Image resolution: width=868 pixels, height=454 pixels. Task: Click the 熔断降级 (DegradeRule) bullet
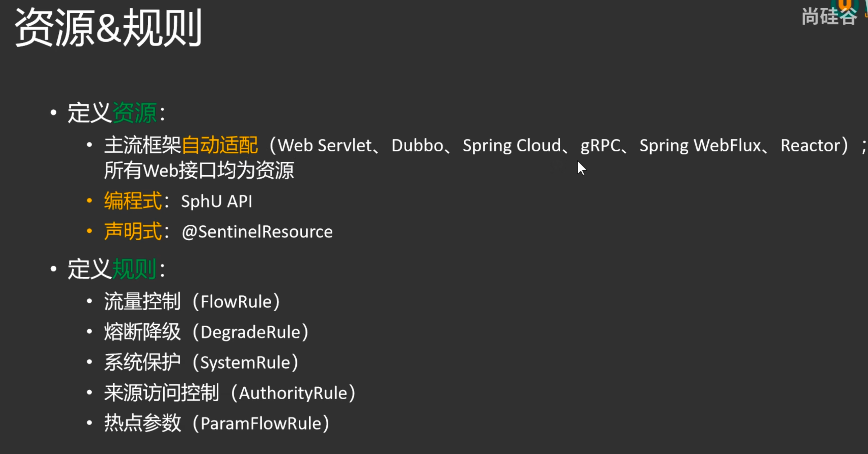pyautogui.click(x=207, y=332)
